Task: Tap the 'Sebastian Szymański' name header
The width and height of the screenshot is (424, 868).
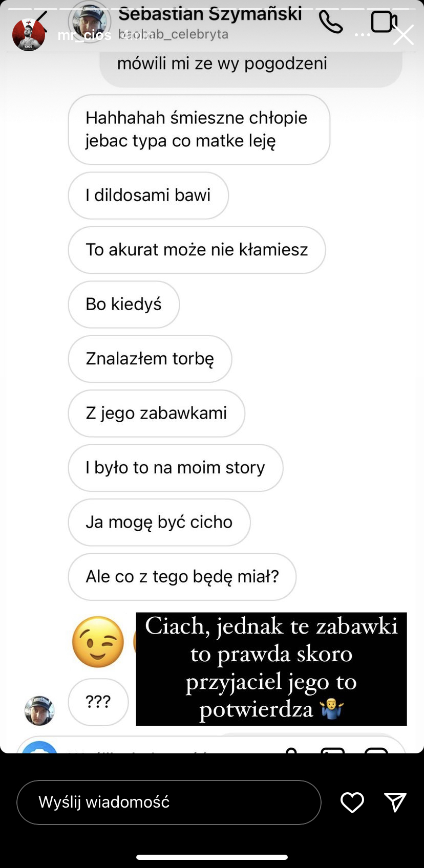Action: [x=210, y=13]
